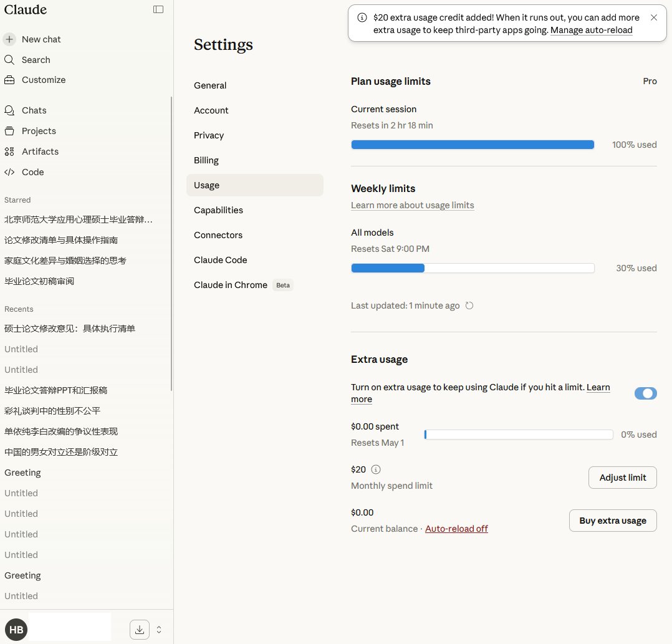672x644 pixels.
Task: Click the sidebar vertical scrollbar
Action: pos(171,243)
